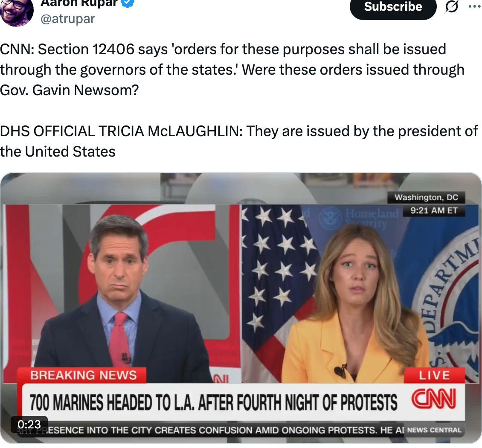This screenshot has height=448, width=482.
Task: Click the red CNN logo in video
Action: coord(433,399)
